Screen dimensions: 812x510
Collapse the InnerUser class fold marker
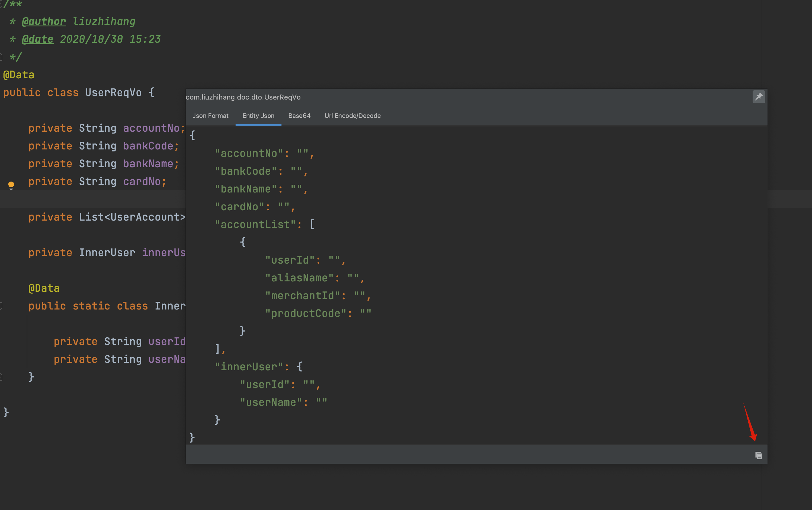click(x=1, y=306)
